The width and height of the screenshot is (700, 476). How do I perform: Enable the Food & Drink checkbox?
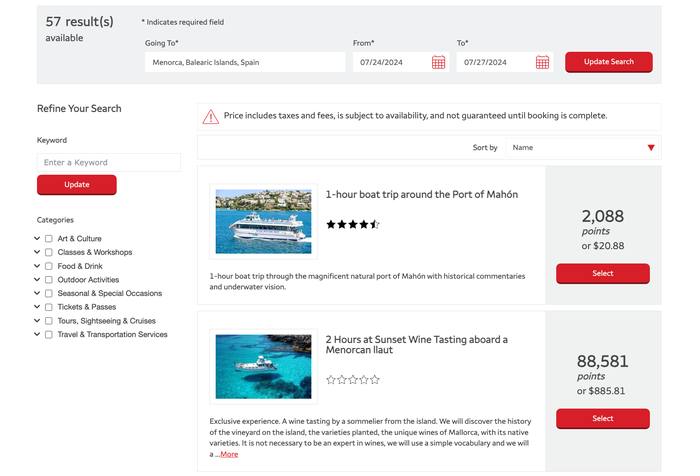click(49, 266)
